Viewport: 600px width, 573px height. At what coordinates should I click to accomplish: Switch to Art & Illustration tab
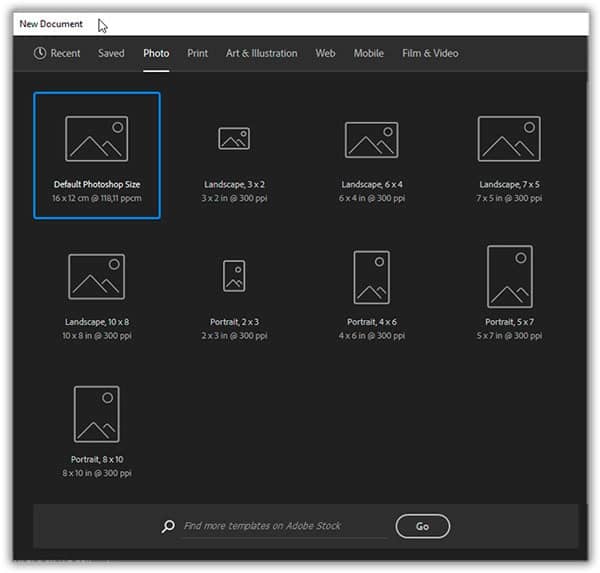(261, 53)
